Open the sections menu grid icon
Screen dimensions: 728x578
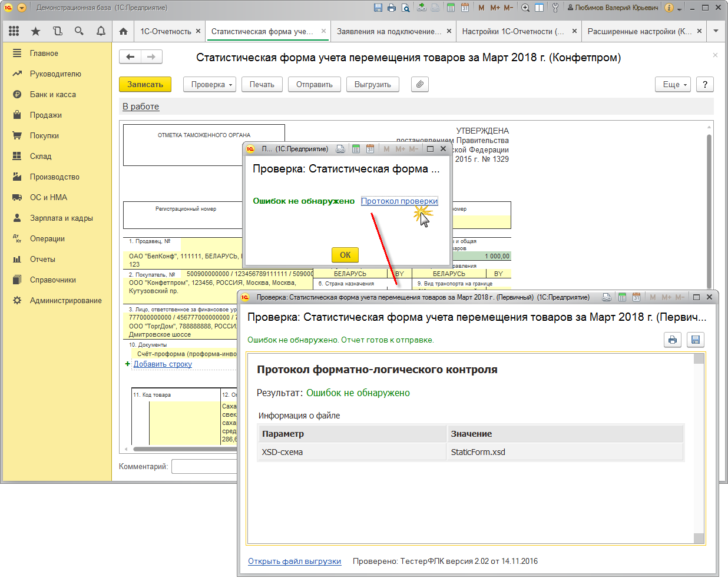click(14, 31)
